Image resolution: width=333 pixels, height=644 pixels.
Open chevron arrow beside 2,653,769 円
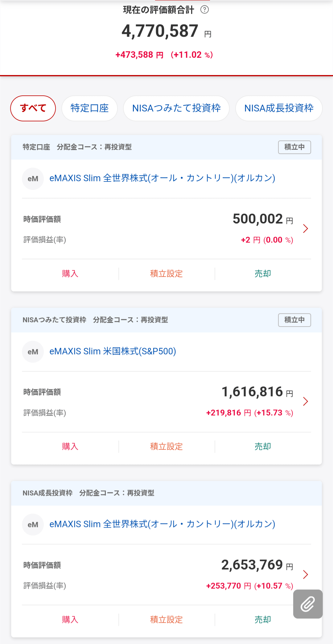(x=305, y=574)
